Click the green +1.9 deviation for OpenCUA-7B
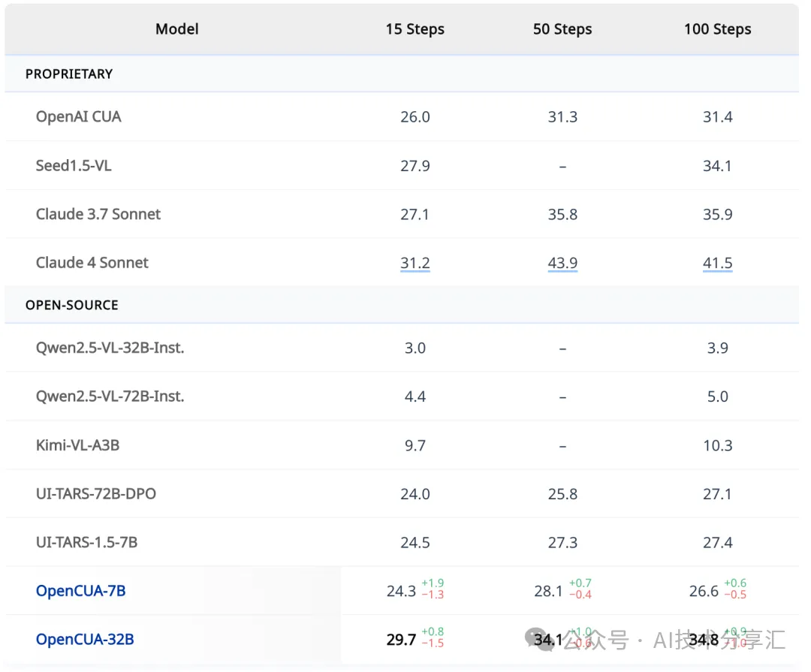Image resolution: width=811 pixels, height=672 pixels. pos(433,583)
